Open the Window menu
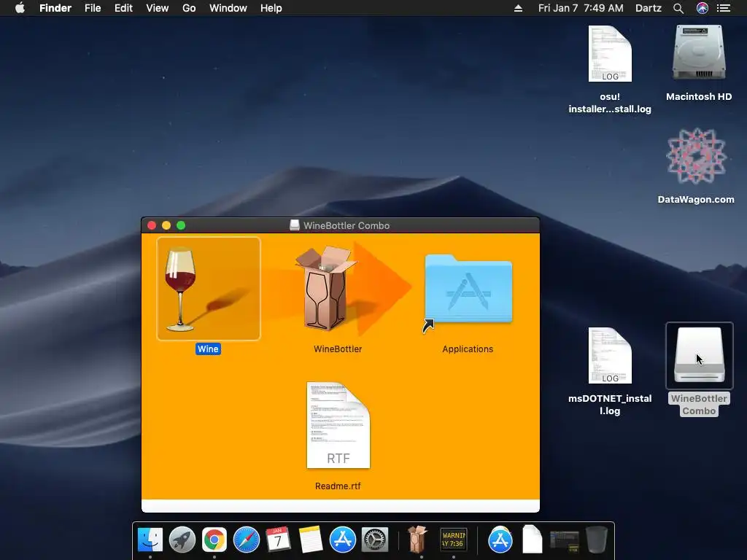Viewport: 747px width, 560px height. pos(228,8)
